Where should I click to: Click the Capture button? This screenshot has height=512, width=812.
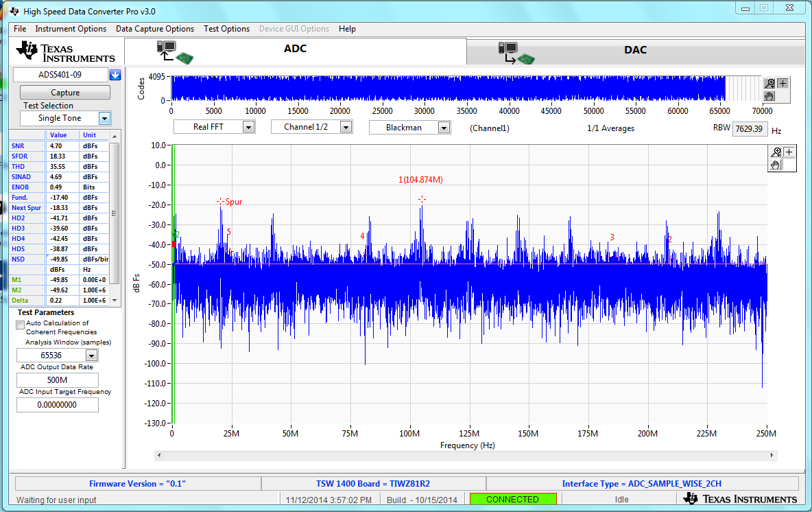coord(65,92)
